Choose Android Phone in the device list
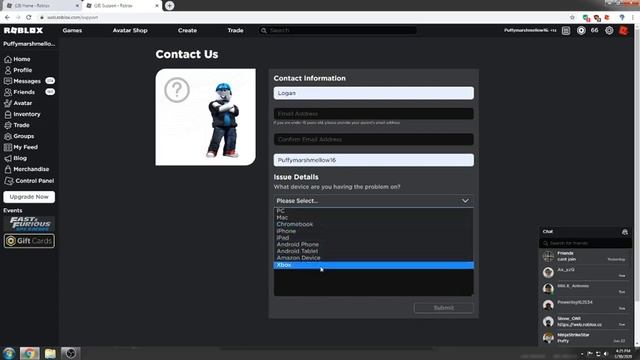The height and width of the screenshot is (360, 640). pyautogui.click(x=373, y=244)
